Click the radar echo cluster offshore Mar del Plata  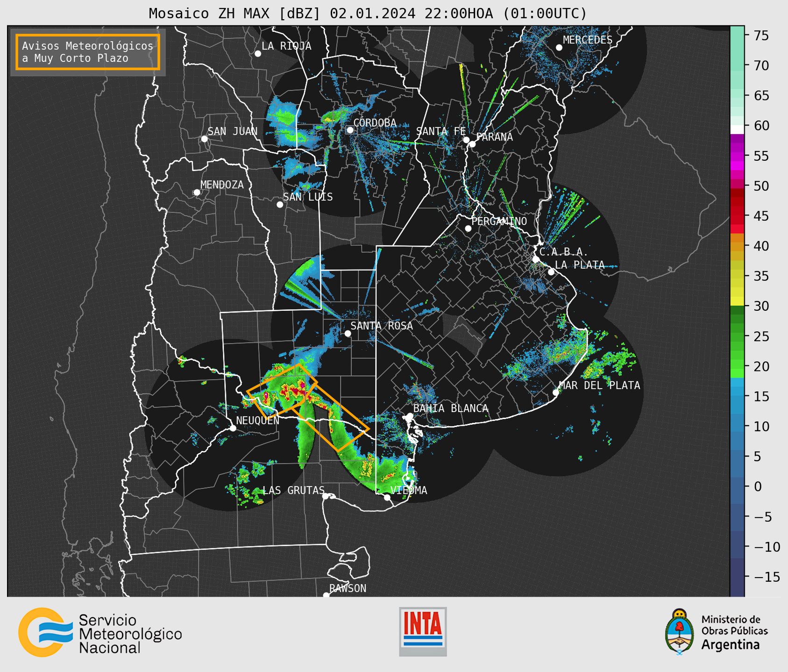point(610,365)
